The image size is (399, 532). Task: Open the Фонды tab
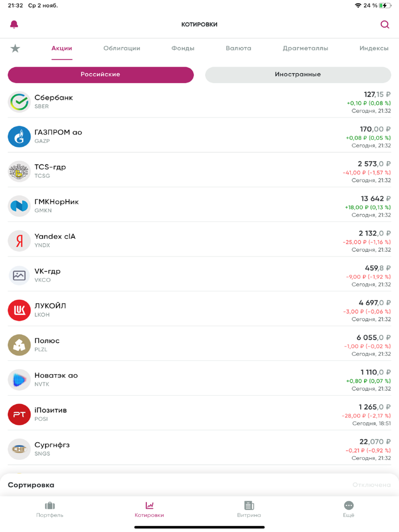(183, 48)
